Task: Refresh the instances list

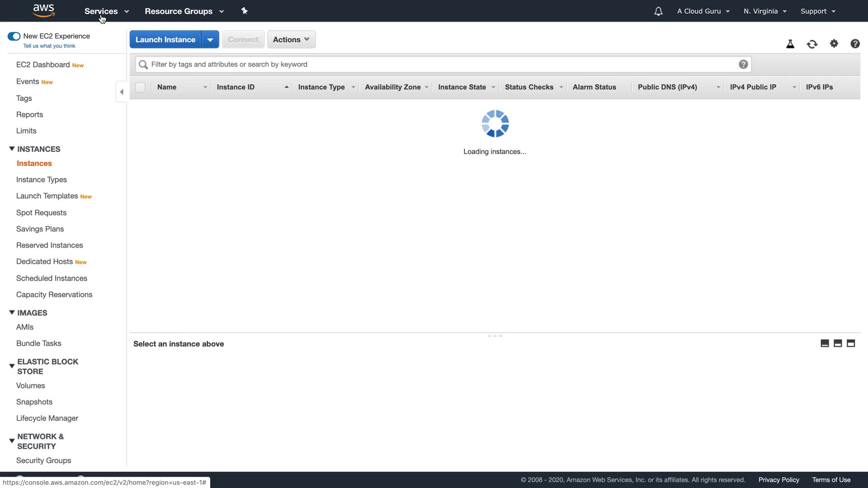Action: coord(812,44)
